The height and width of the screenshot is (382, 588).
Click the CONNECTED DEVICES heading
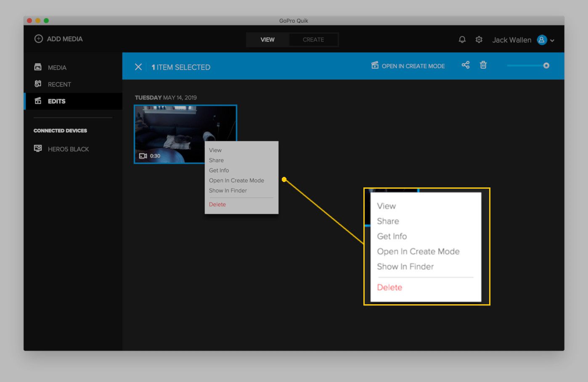pyautogui.click(x=60, y=131)
